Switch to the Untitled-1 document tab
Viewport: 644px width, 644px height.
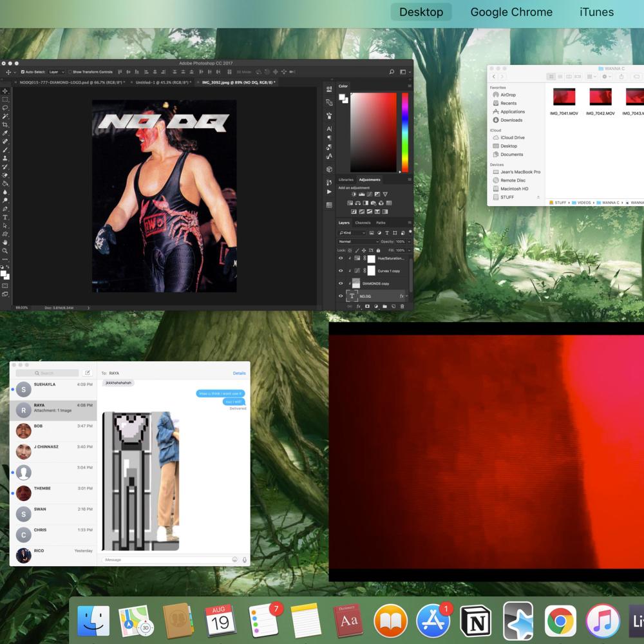[162, 82]
